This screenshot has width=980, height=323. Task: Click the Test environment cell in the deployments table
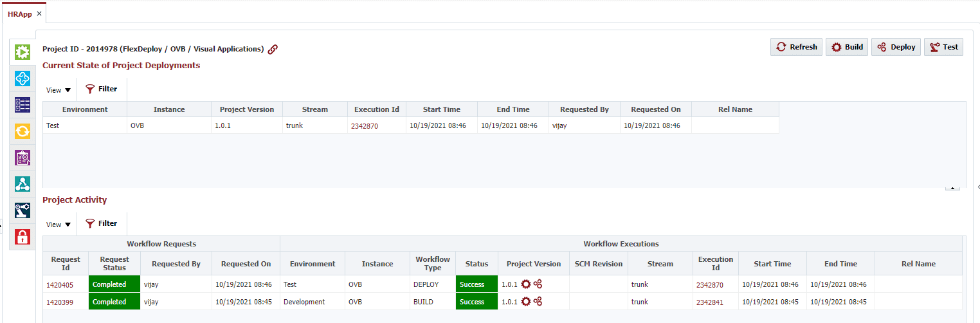coord(85,125)
